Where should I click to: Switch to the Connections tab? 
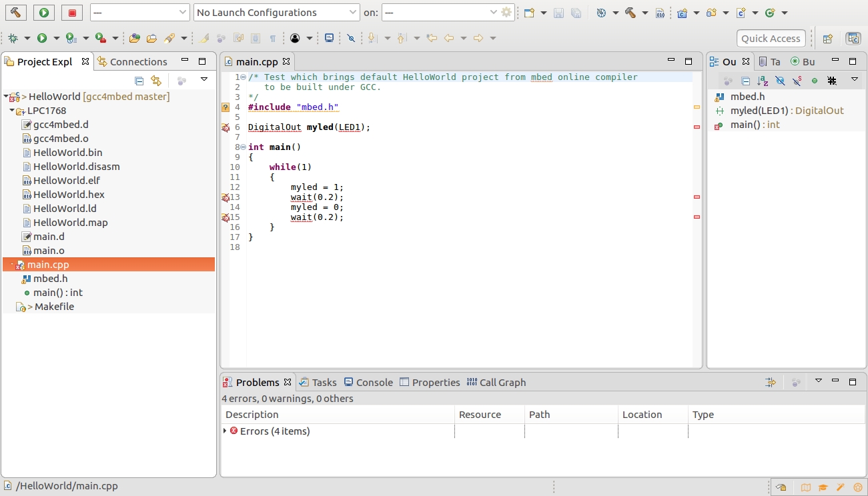click(x=132, y=61)
